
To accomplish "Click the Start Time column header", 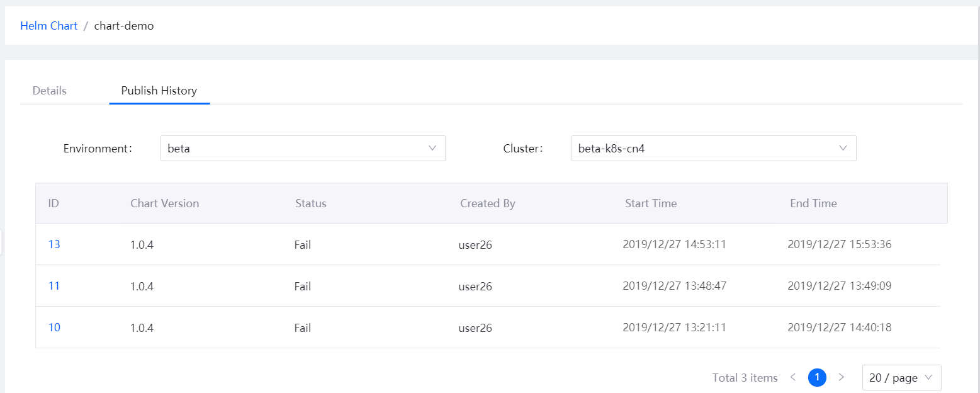I will click(651, 203).
